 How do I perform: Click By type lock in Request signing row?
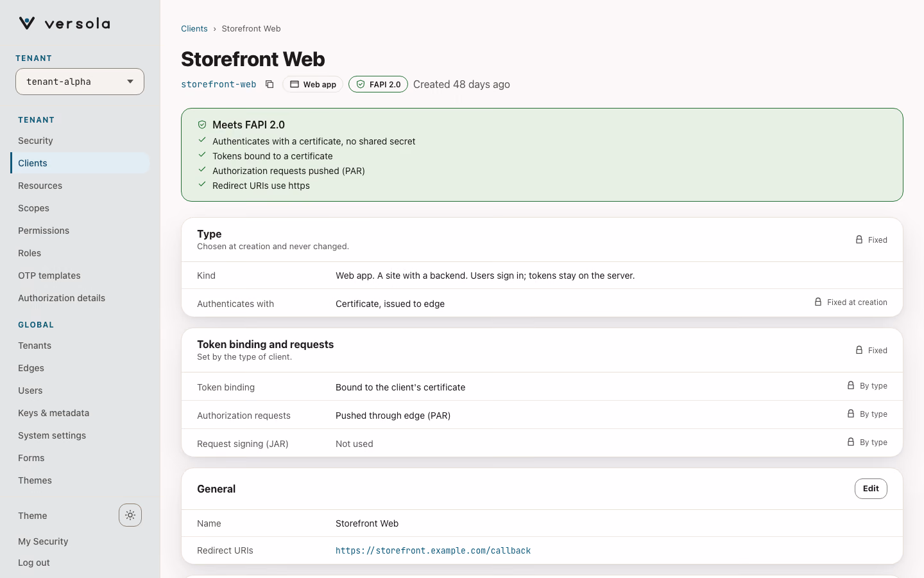(x=851, y=442)
